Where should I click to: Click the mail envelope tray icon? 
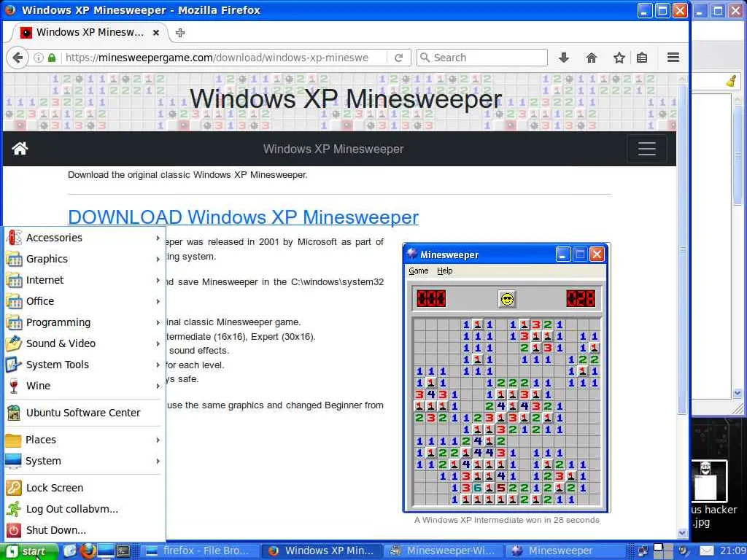tap(706, 551)
